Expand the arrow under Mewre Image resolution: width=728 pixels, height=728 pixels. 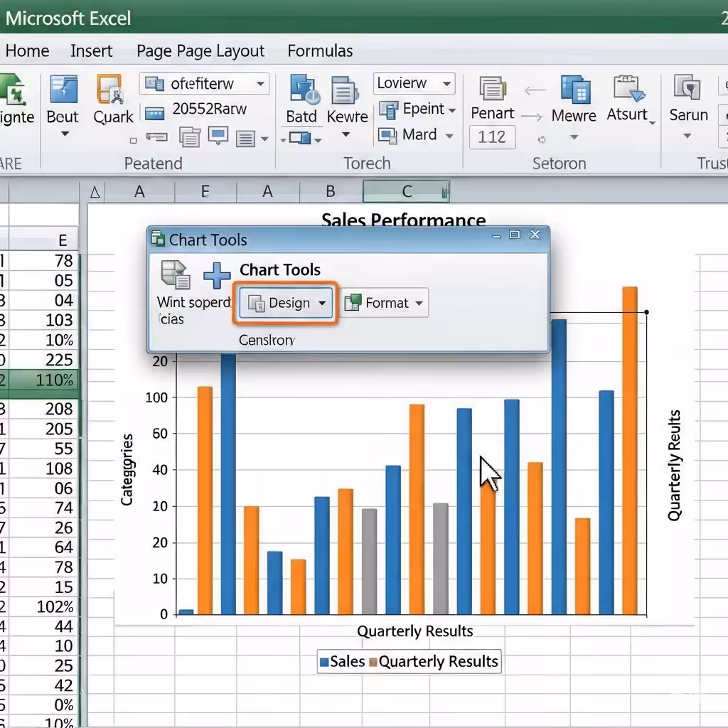point(574,137)
